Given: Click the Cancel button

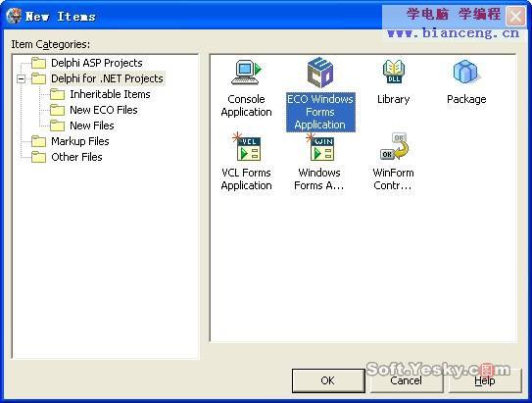Looking at the screenshot, I should coord(407,380).
